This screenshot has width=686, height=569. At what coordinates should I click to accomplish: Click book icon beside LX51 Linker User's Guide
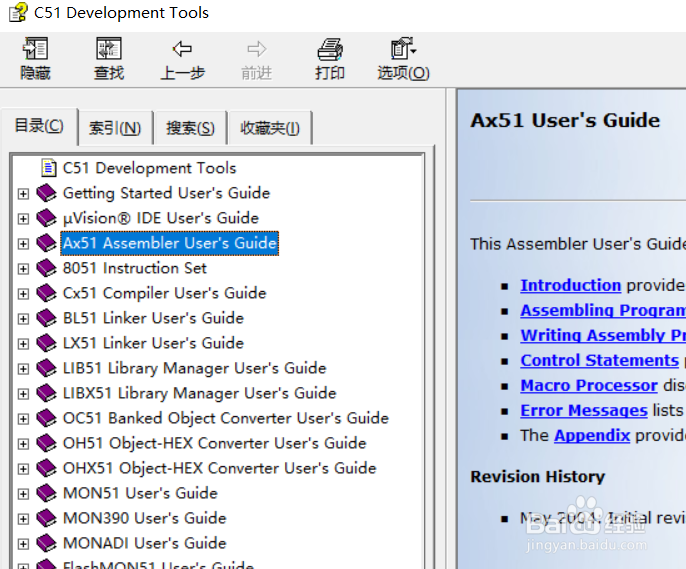46,343
